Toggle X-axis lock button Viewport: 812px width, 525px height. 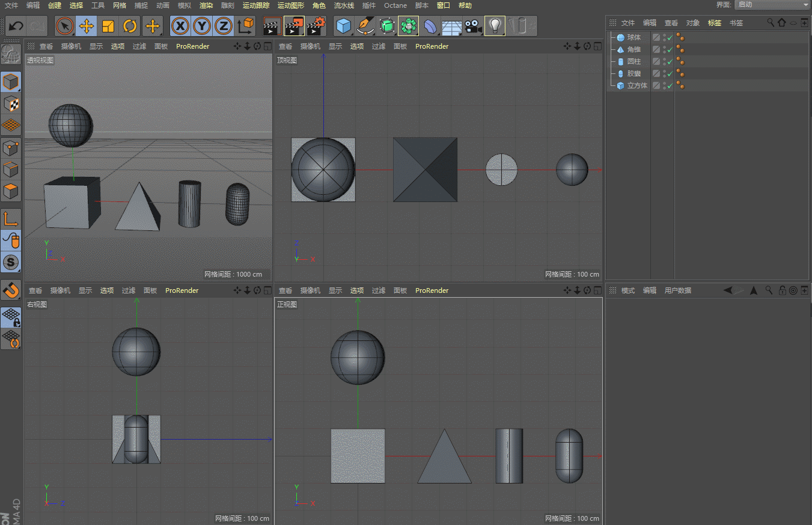click(180, 26)
